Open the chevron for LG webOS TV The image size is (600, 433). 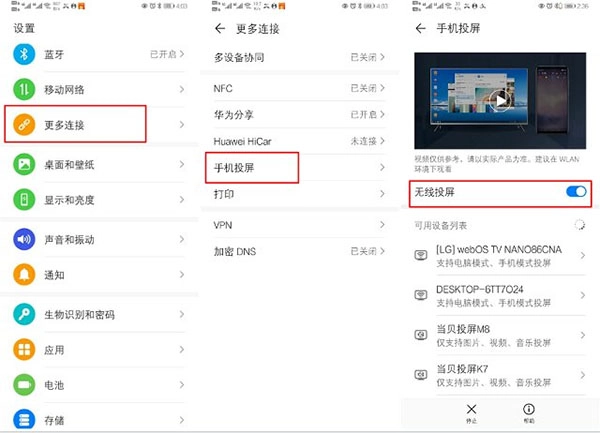point(582,255)
